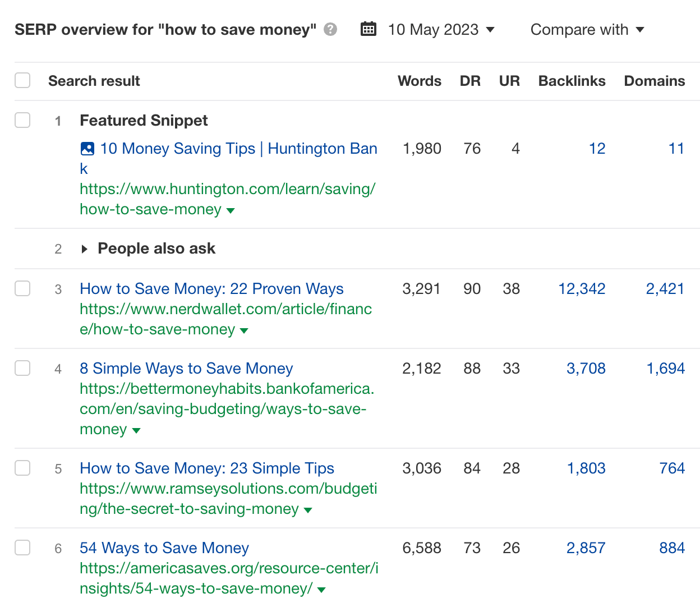The width and height of the screenshot is (700, 607).
Task: Open the caret under the Bank of America URL
Action: (136, 431)
